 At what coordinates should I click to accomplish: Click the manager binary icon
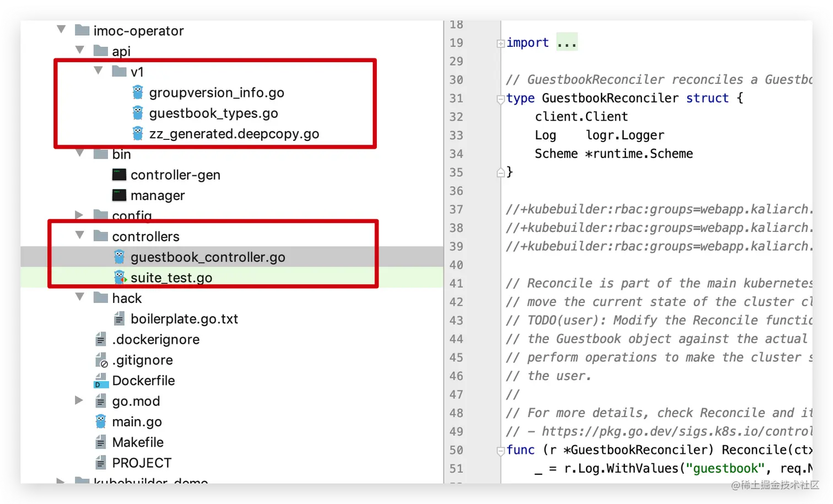tap(120, 195)
